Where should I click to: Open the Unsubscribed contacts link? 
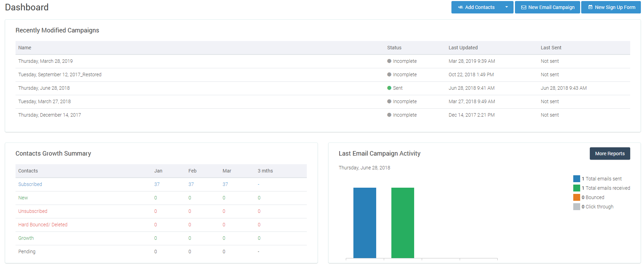pos(33,211)
